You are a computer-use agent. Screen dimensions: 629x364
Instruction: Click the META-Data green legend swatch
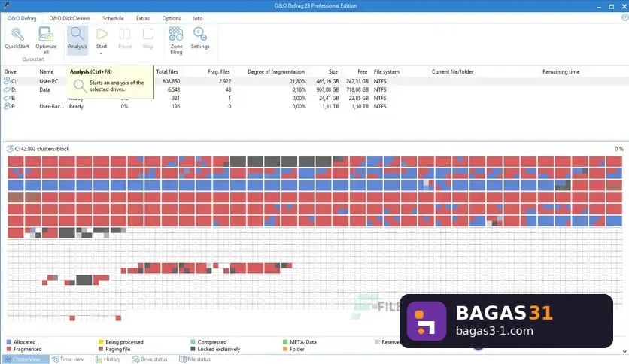coord(285,342)
